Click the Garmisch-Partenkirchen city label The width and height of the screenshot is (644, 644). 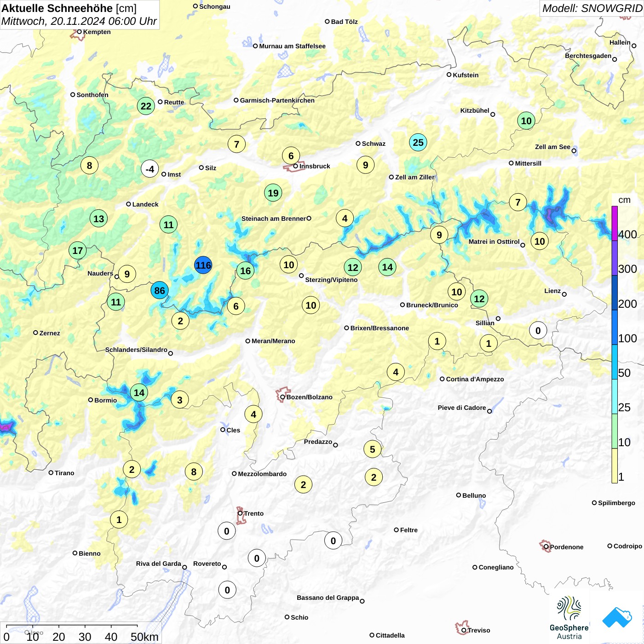(277, 100)
